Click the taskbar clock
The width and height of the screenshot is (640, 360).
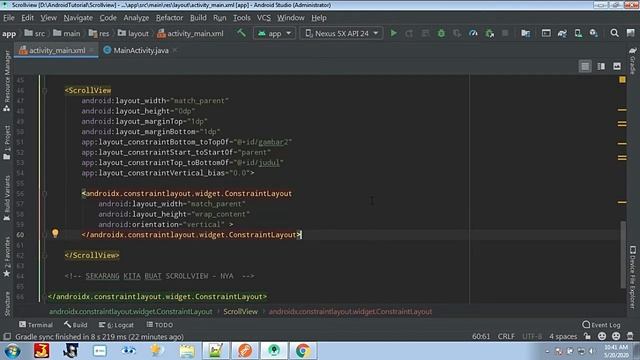point(616,351)
